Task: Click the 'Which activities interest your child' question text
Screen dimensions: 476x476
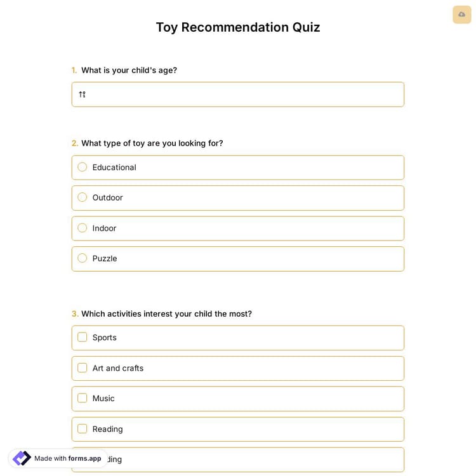Action: pos(166,314)
